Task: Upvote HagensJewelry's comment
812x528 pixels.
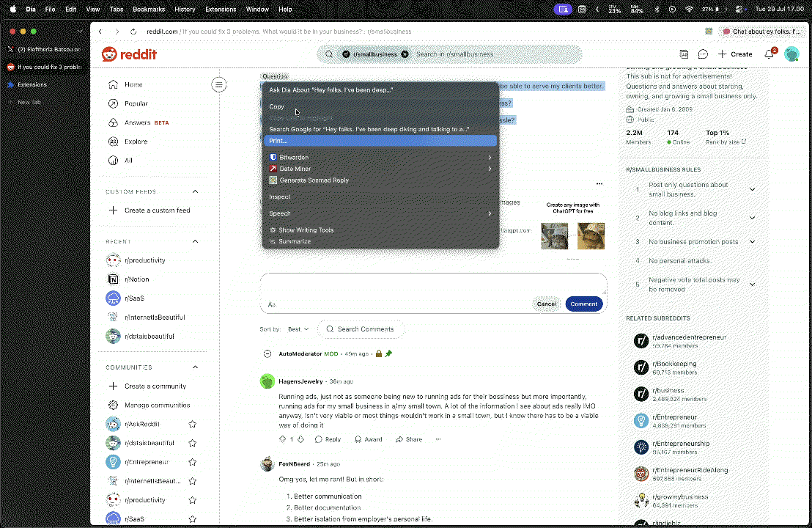Action: tap(282, 439)
